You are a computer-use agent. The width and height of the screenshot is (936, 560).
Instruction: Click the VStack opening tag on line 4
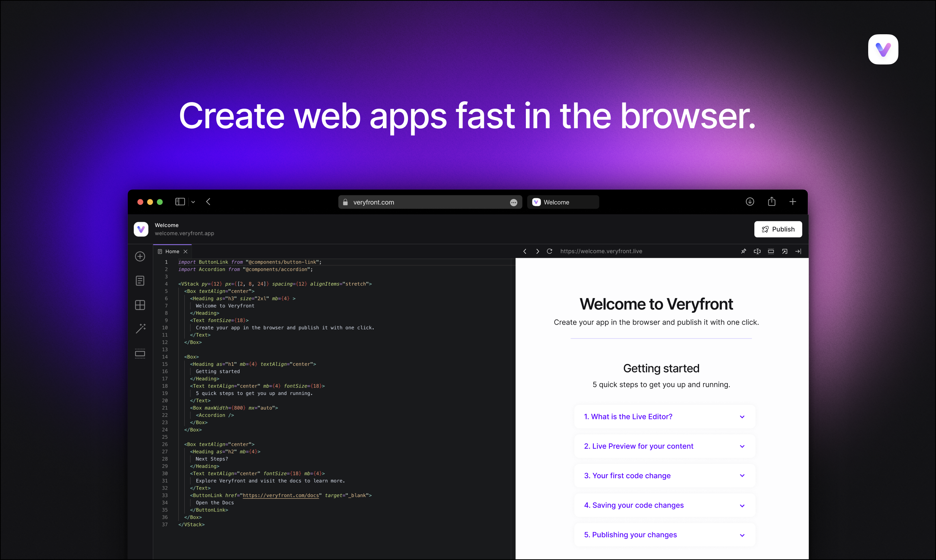[x=275, y=284]
